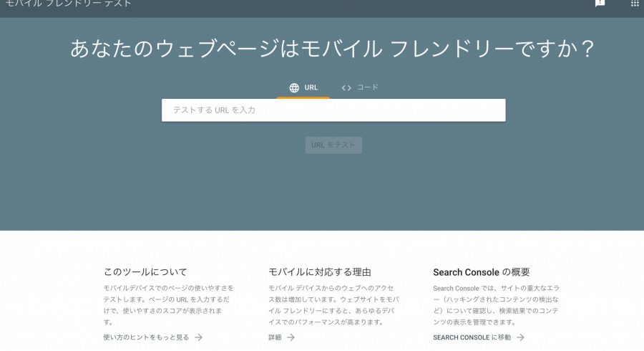
Task: Click the このツールについて heading
Action: coord(145,272)
